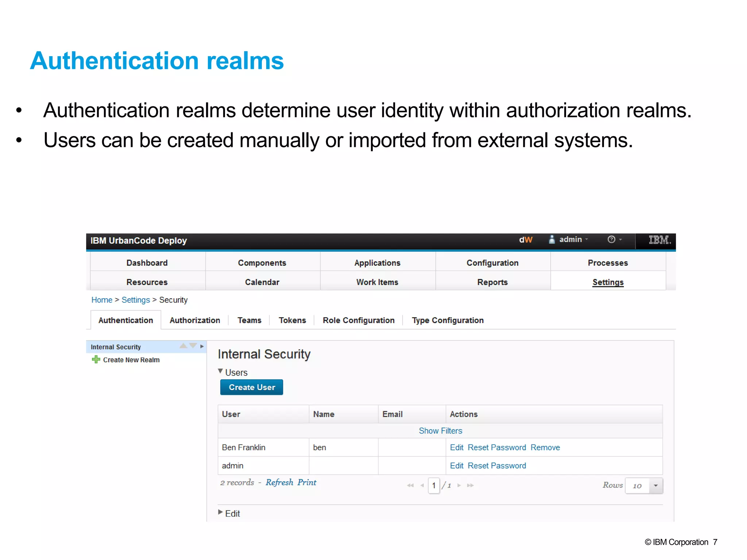
Task: Reset Password for Ben Franklin
Action: coord(497,447)
